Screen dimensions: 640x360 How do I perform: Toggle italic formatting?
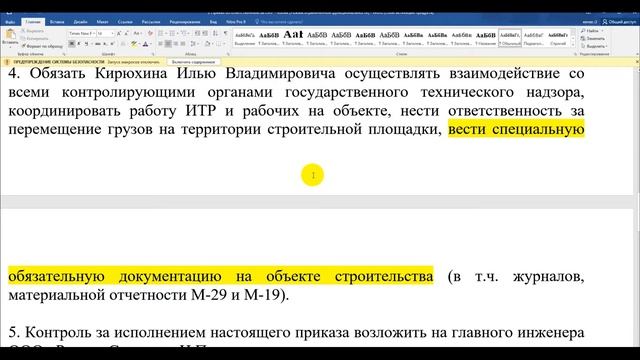pyautogui.click(x=79, y=44)
